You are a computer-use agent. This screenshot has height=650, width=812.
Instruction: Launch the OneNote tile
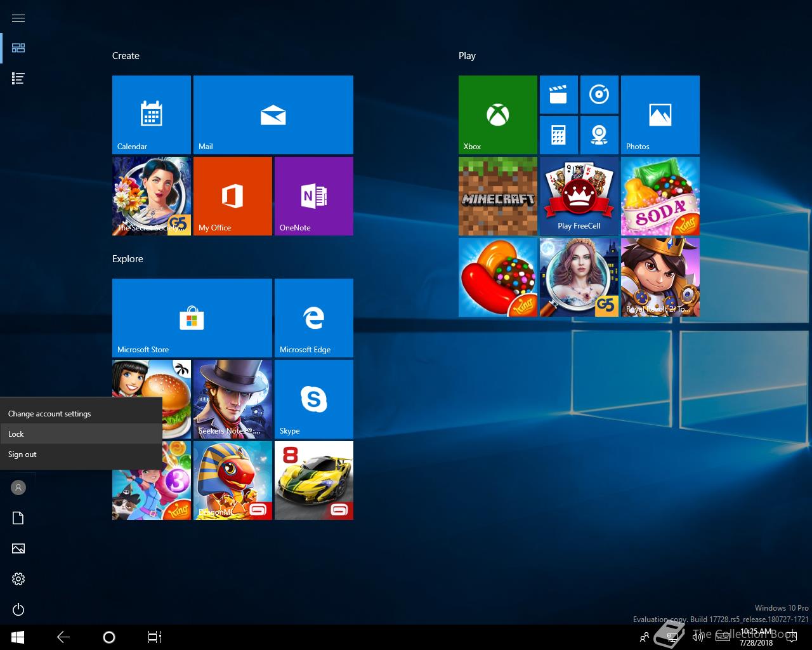(x=314, y=196)
